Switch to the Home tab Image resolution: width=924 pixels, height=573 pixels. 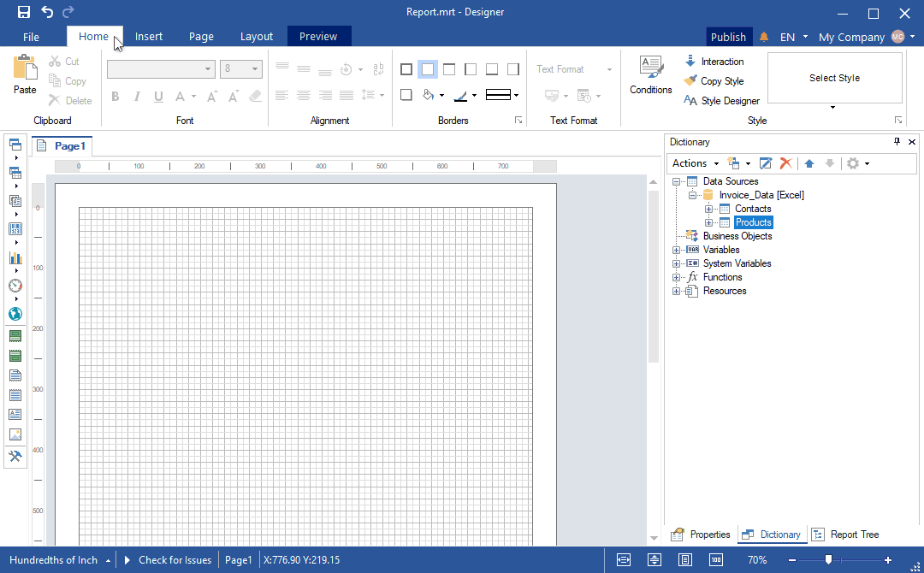(94, 37)
